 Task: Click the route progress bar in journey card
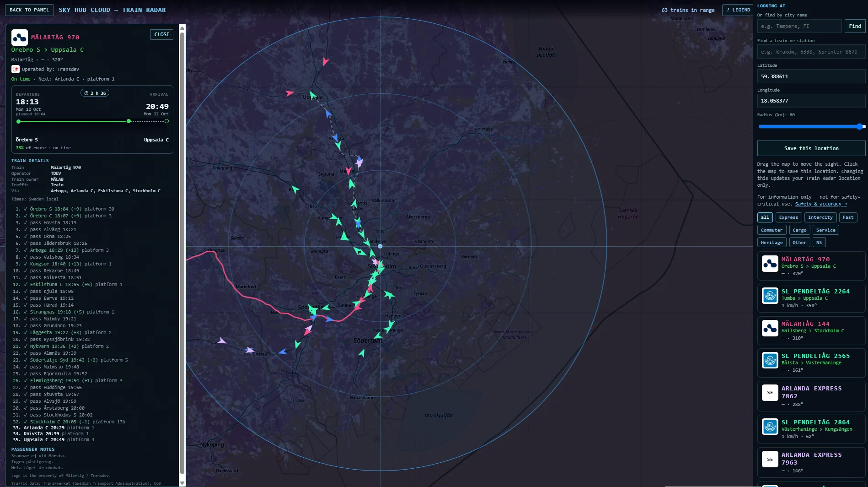(92, 121)
